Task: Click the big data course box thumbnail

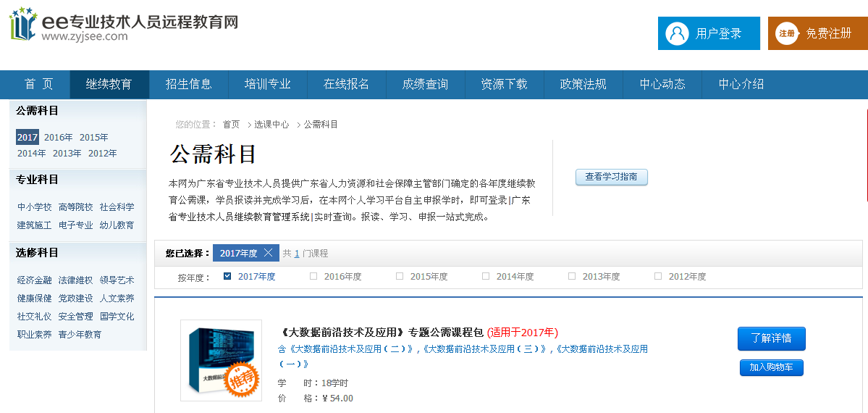Action: tap(221, 360)
